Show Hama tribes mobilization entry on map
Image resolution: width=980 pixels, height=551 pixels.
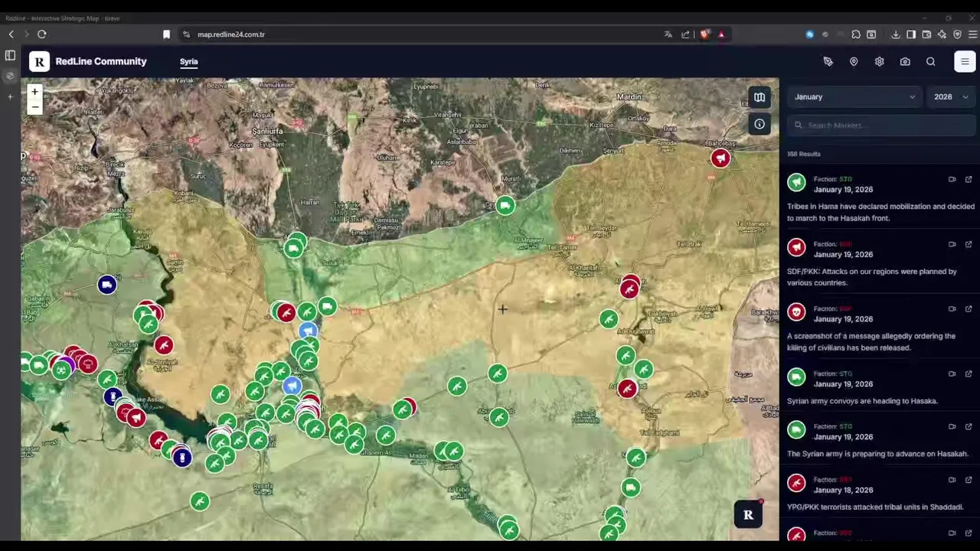(x=952, y=180)
